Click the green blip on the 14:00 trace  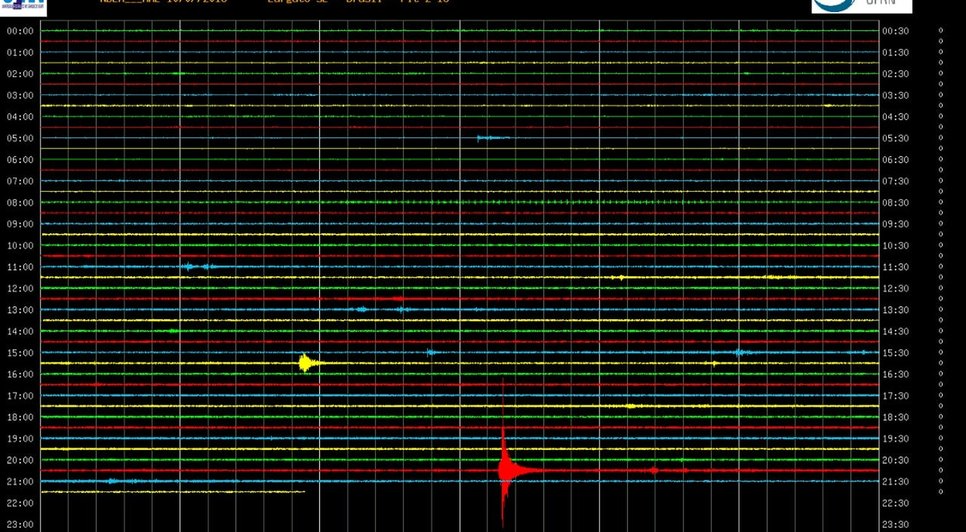174,331
